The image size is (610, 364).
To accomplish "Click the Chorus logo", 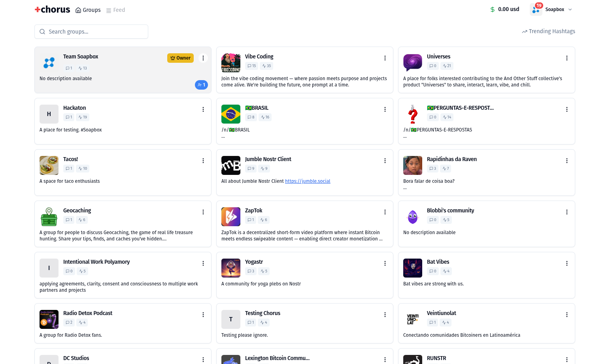I will (x=52, y=9).
